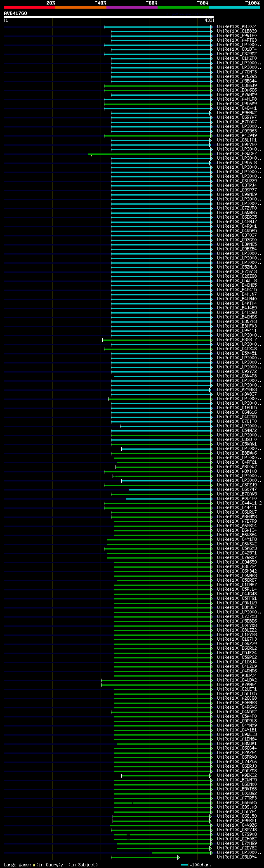264x868 pixels.
Task: Select the UniRef100_Q4UDV2 label
Action: 237,680
